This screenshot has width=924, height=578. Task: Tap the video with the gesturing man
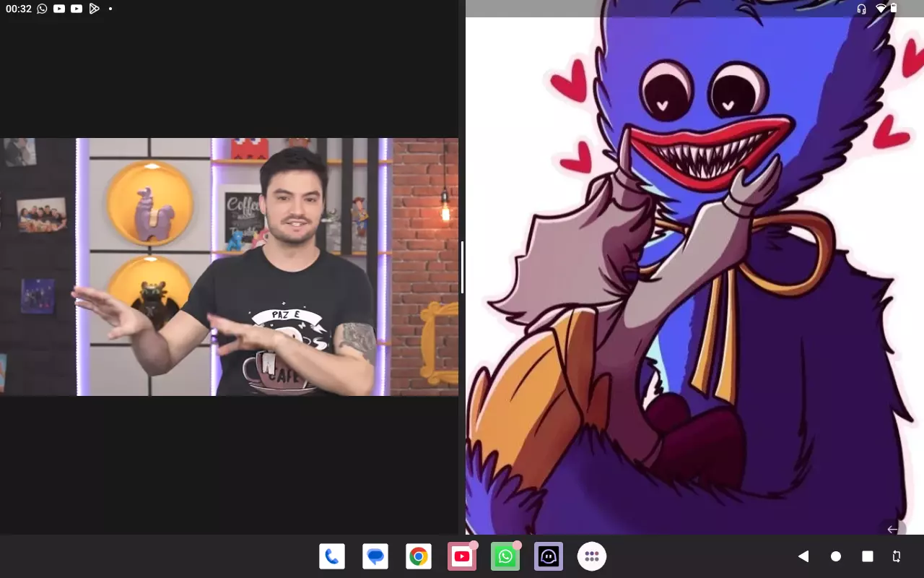229,267
